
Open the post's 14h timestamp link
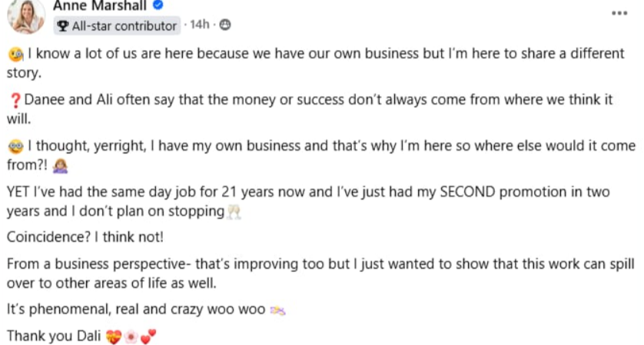pos(199,25)
